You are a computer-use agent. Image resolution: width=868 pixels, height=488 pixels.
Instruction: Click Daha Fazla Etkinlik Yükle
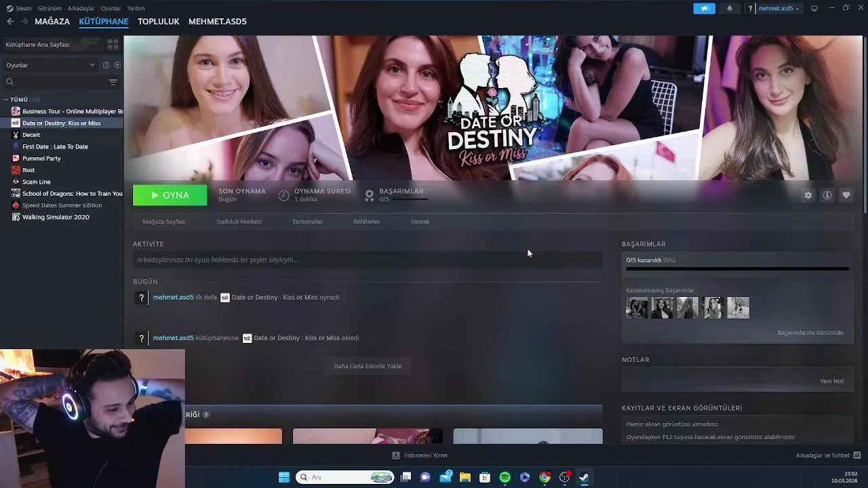coord(368,366)
